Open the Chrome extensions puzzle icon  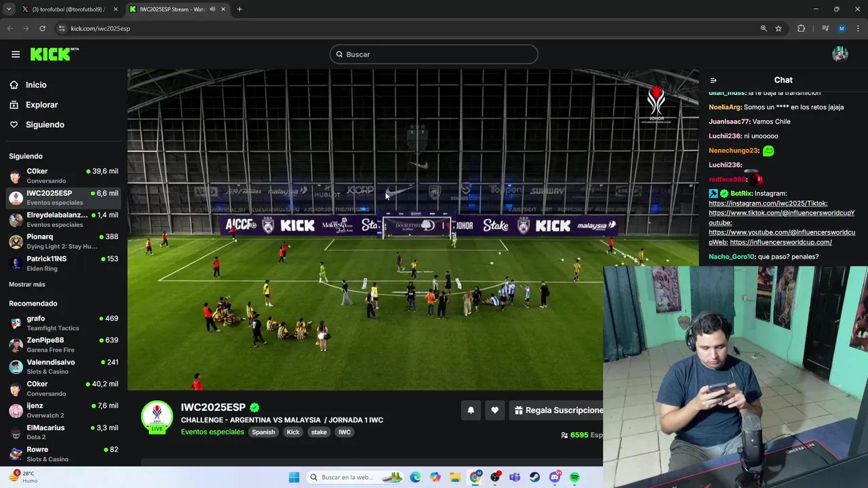(x=801, y=28)
